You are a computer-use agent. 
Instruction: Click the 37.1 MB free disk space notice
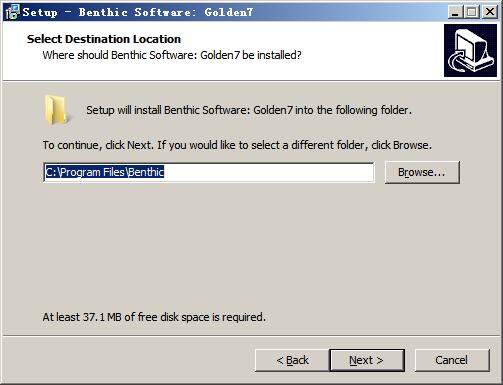coord(154,317)
